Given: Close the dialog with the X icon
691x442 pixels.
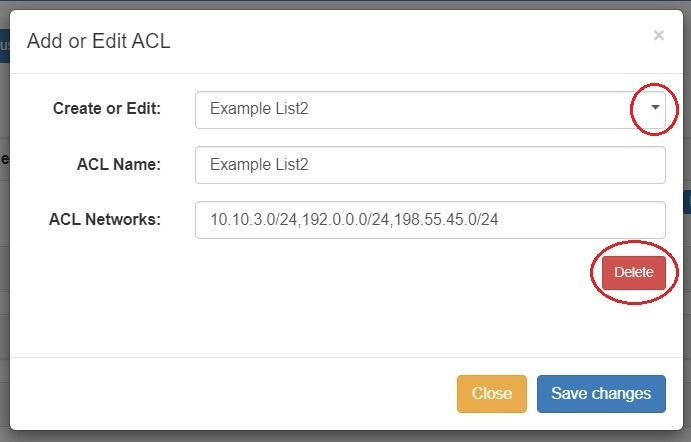Looking at the screenshot, I should (658, 35).
